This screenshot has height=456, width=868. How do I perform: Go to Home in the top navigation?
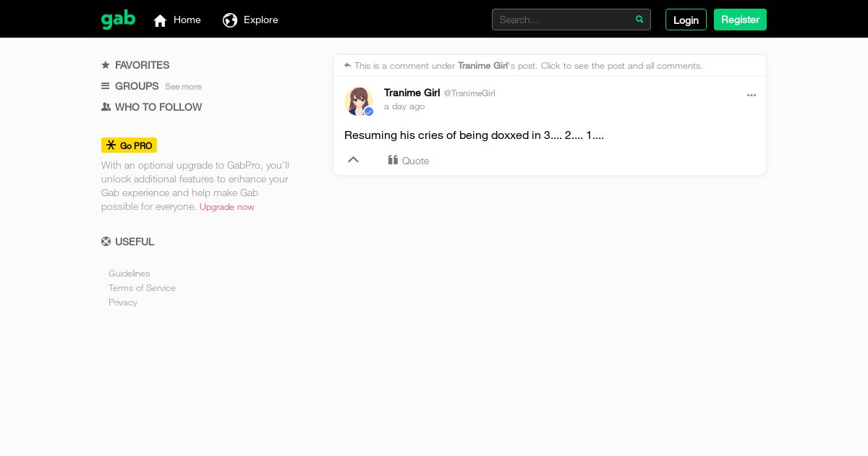point(187,20)
